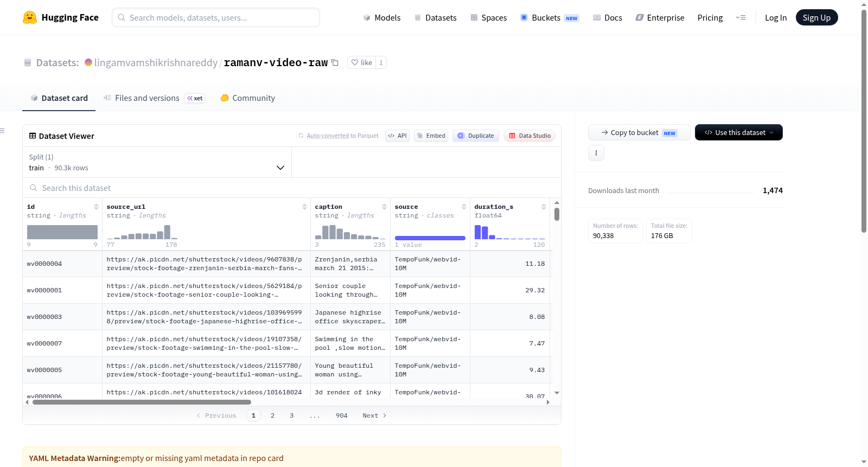Open the left sidebar toggle icon
This screenshot has width=868, height=467.
pyautogui.click(x=2, y=131)
